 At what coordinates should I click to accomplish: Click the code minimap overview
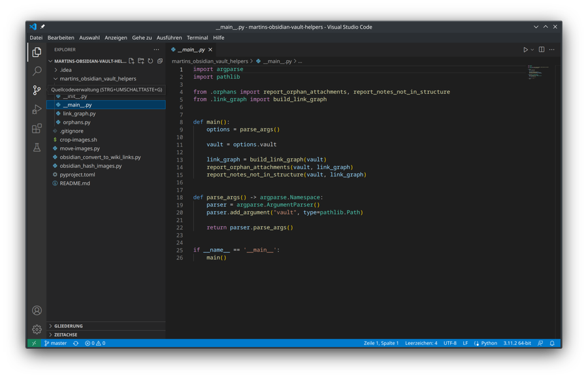[538, 72]
